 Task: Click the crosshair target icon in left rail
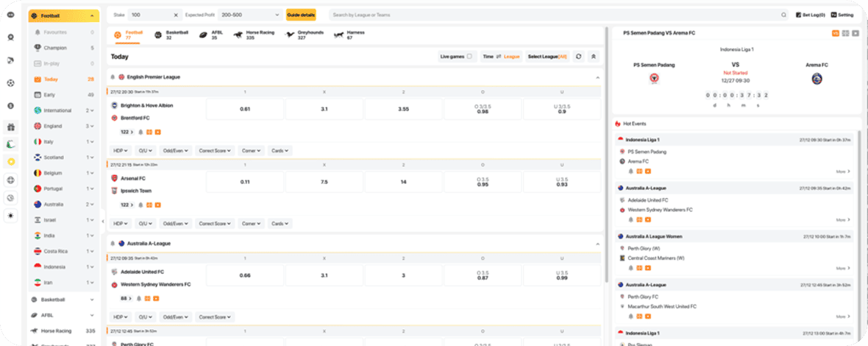(10, 180)
